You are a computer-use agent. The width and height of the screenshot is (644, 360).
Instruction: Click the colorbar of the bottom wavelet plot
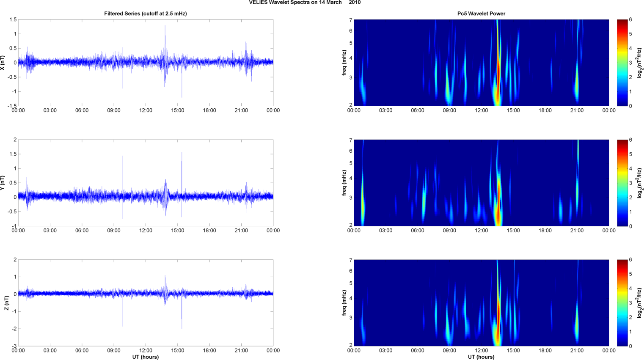tap(622, 303)
